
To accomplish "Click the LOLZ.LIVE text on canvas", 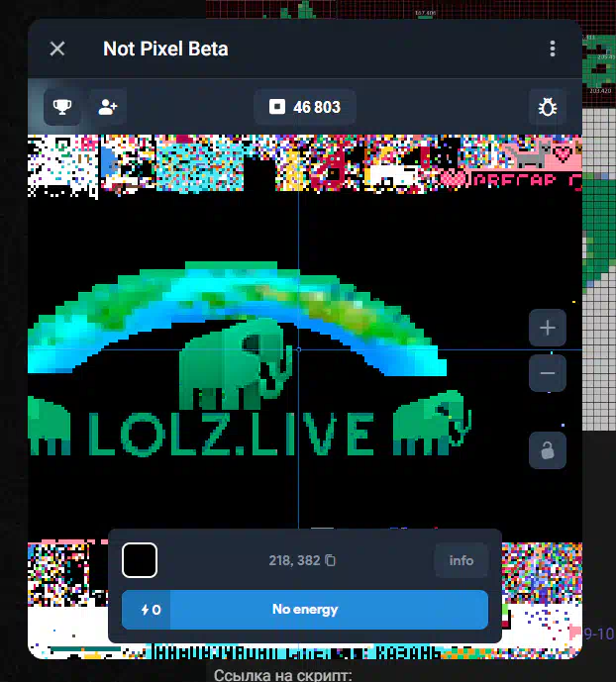I will [231, 434].
